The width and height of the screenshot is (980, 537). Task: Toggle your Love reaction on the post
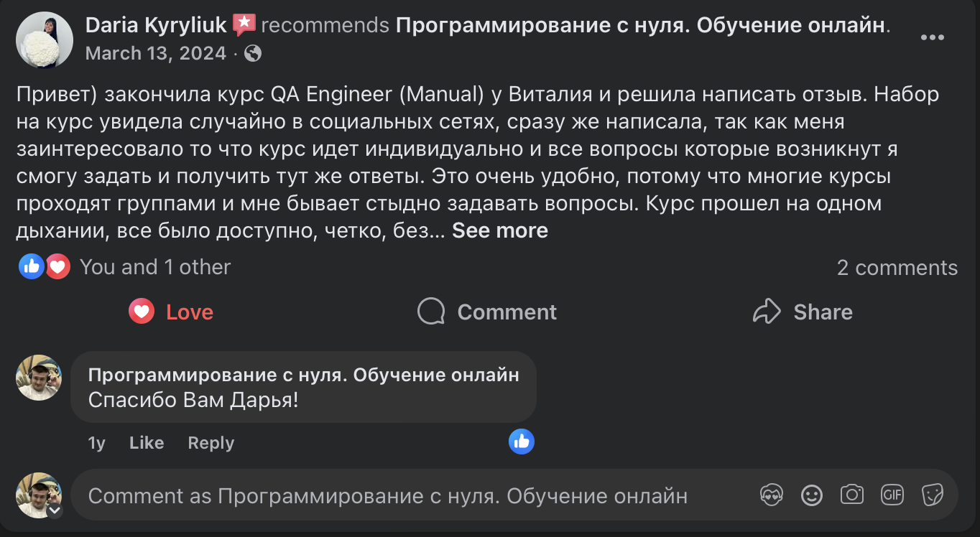tap(170, 312)
